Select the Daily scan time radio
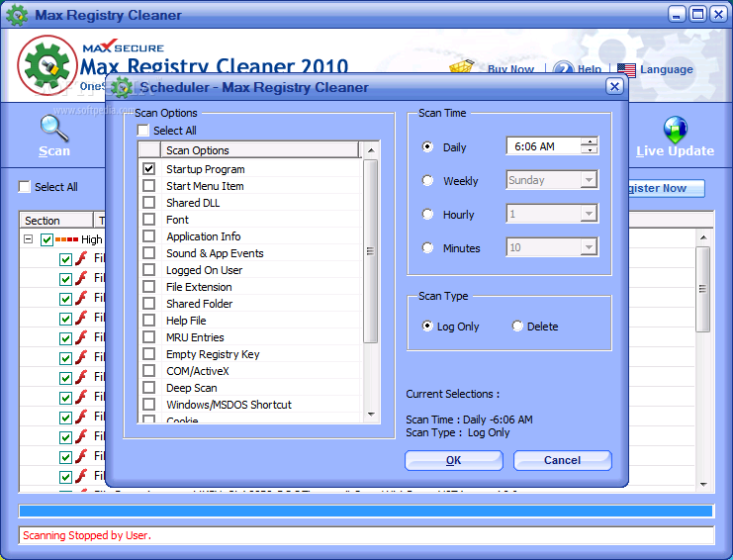The width and height of the screenshot is (733, 560). (427, 146)
